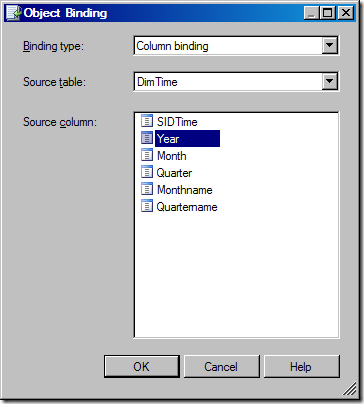Select the Month source column

click(172, 156)
